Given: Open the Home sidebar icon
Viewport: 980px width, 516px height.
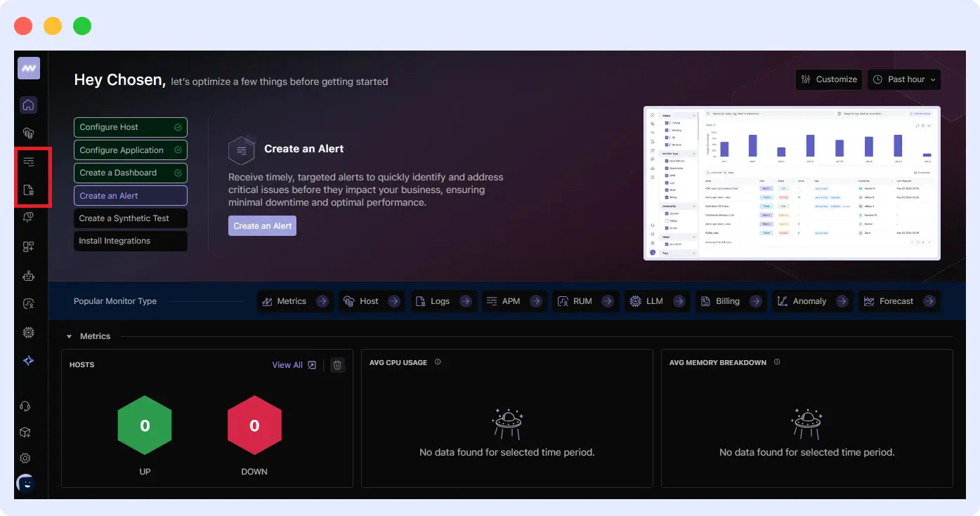Looking at the screenshot, I should (x=28, y=104).
